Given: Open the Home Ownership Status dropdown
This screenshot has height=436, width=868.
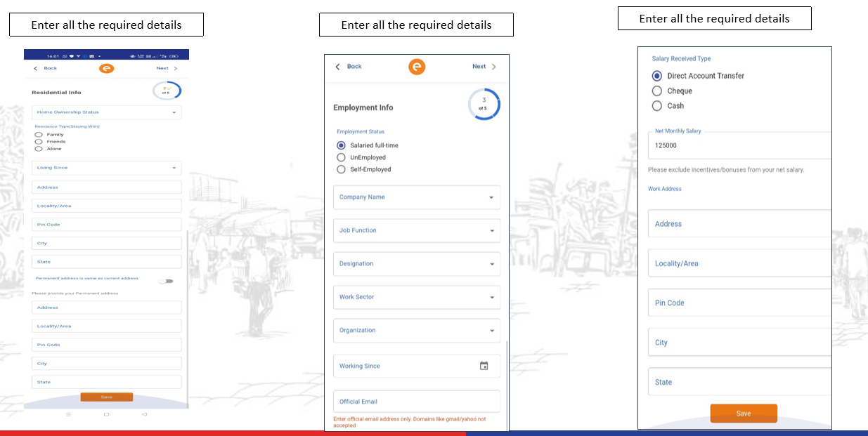Looking at the screenshot, I should [x=106, y=112].
